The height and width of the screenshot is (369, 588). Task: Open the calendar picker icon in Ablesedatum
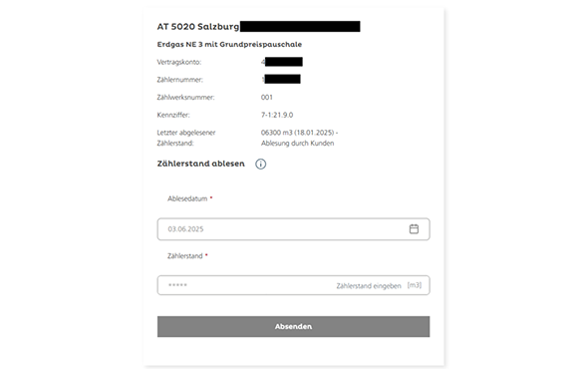click(x=414, y=229)
